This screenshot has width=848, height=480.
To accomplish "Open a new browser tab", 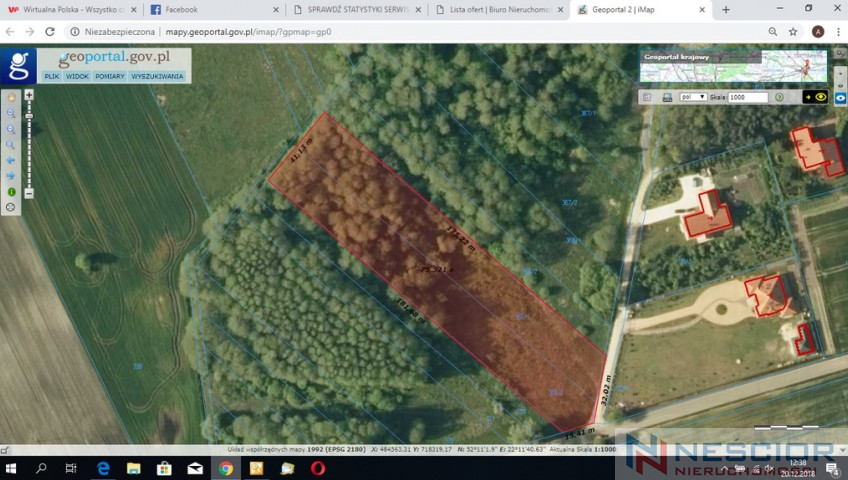I will 726,10.
